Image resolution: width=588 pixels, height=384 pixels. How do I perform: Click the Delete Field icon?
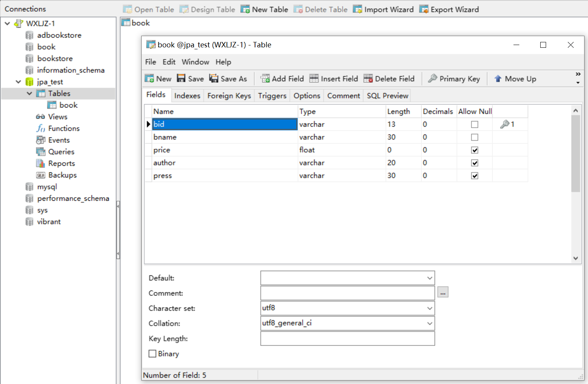(368, 78)
